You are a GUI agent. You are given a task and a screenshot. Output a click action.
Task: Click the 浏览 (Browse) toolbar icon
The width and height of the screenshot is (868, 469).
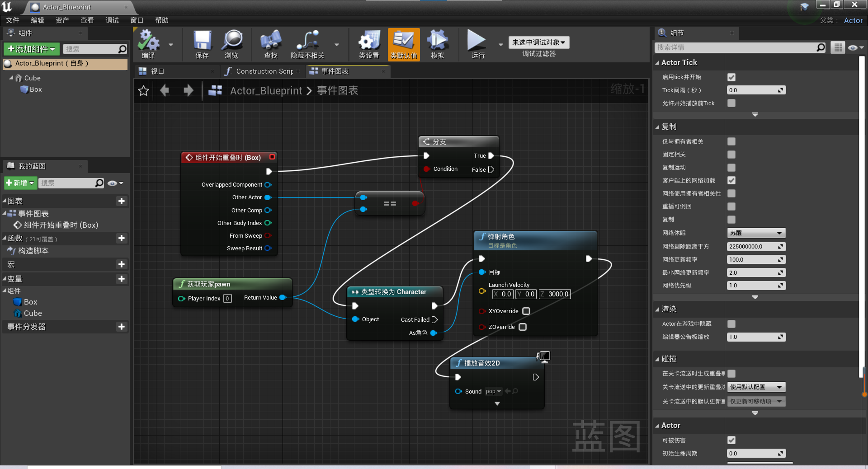[x=231, y=44]
